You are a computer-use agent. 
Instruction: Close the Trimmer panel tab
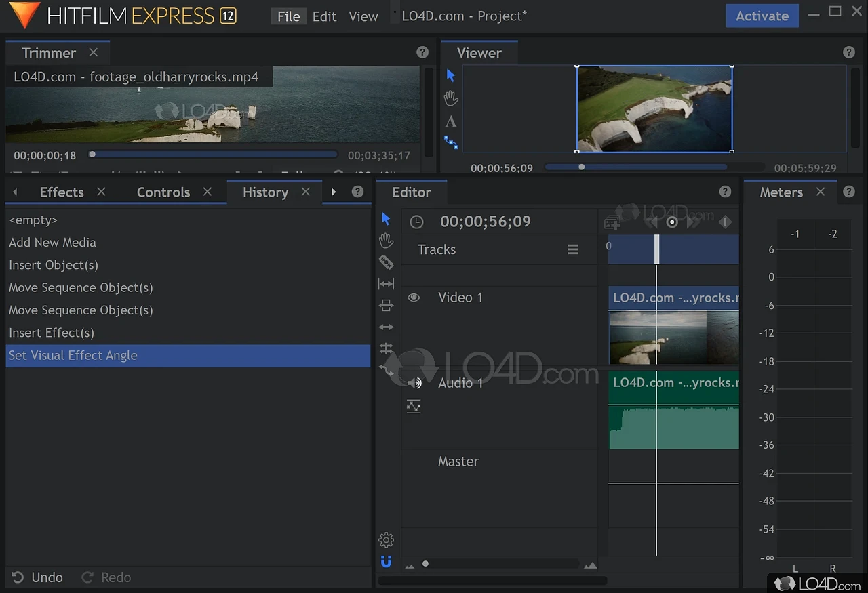tap(94, 52)
